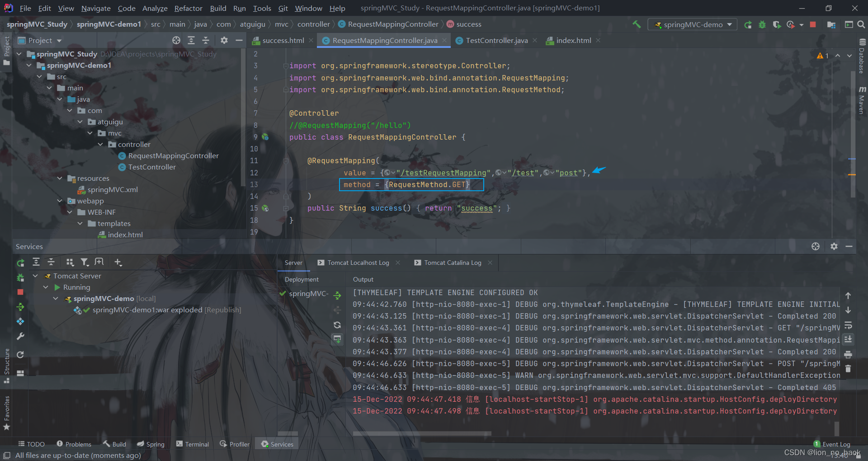Collapse the WEB-INF folder node
The width and height of the screenshot is (868, 461).
coord(70,212)
